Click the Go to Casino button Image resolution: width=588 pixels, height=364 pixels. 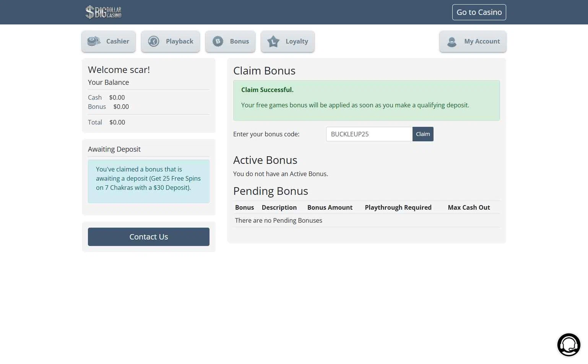coord(479,12)
